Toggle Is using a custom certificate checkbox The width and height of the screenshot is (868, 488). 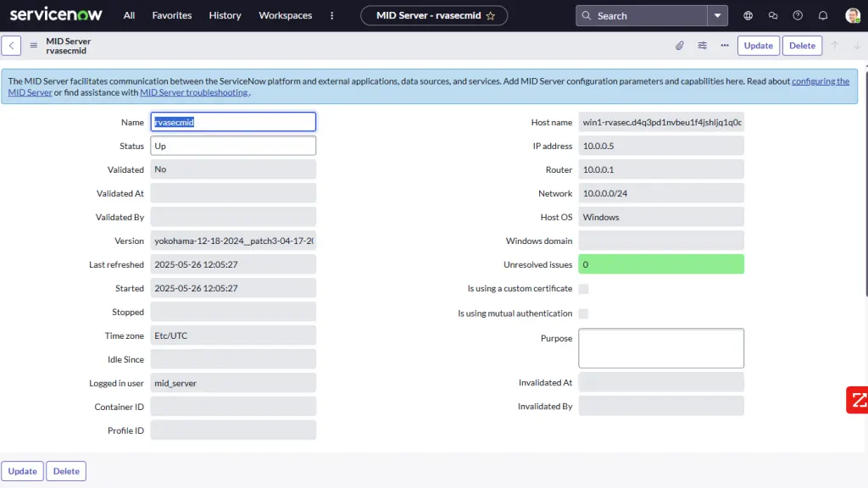583,289
